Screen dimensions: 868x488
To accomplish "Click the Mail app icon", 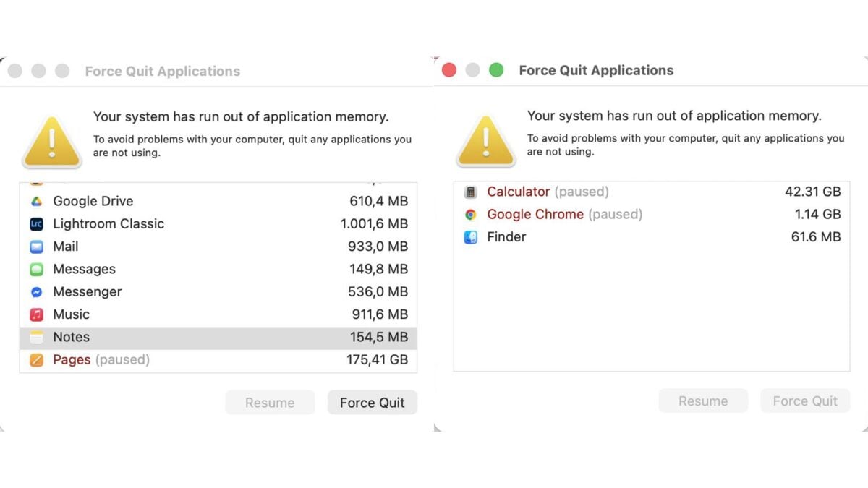I will pos(36,247).
